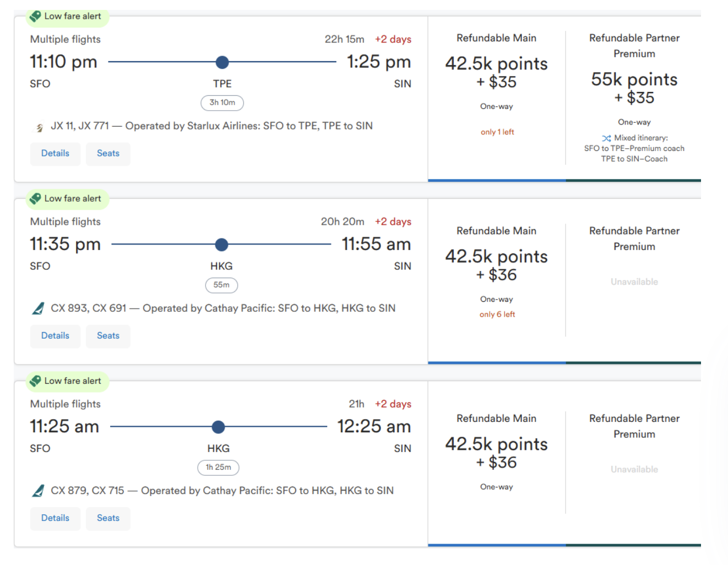Click the HKG stopover dot on the 11:35 pm flight
This screenshot has height=565, width=728.
click(221, 245)
